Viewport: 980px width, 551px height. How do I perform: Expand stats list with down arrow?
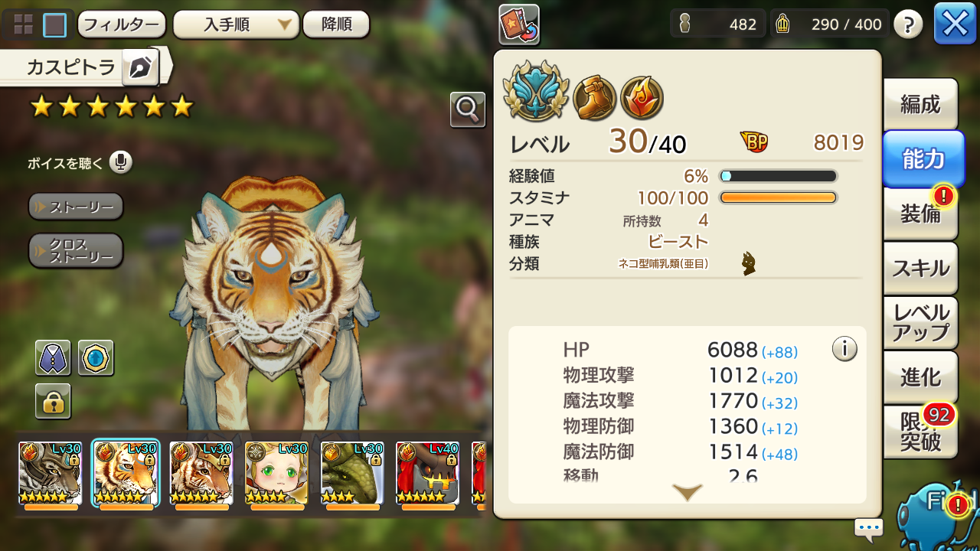[687, 492]
